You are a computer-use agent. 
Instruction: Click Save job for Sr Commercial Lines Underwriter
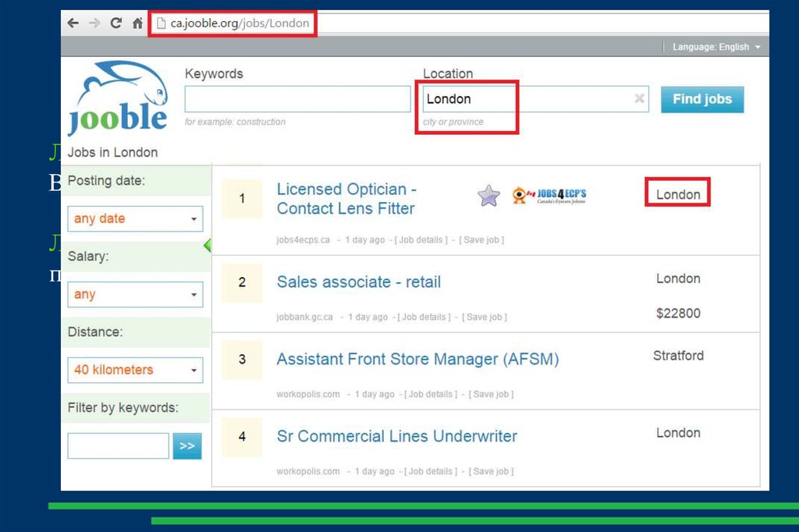(x=488, y=472)
